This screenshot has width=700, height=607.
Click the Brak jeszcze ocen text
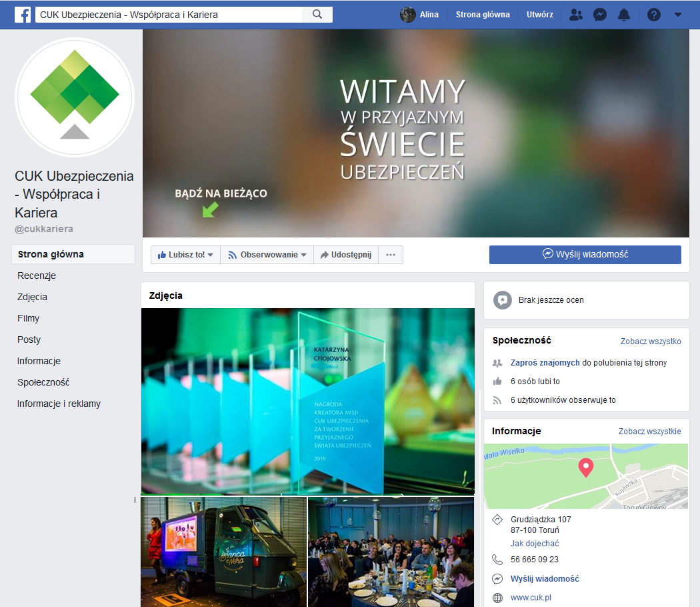click(551, 300)
